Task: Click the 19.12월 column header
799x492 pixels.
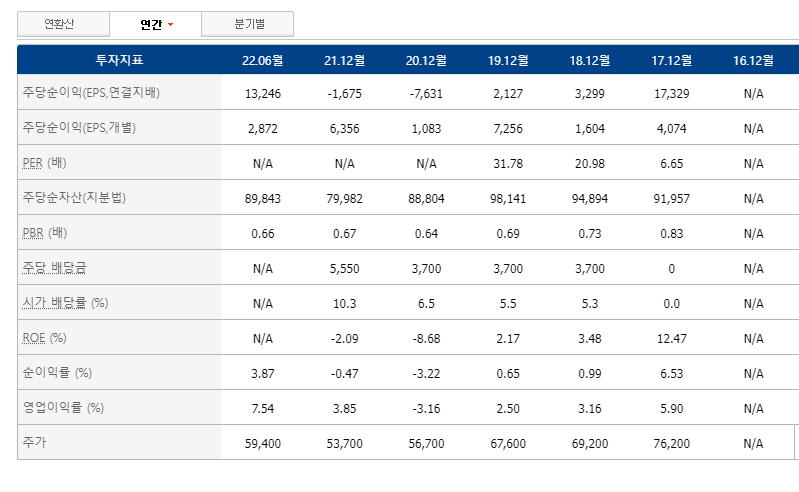Action: coord(508,61)
